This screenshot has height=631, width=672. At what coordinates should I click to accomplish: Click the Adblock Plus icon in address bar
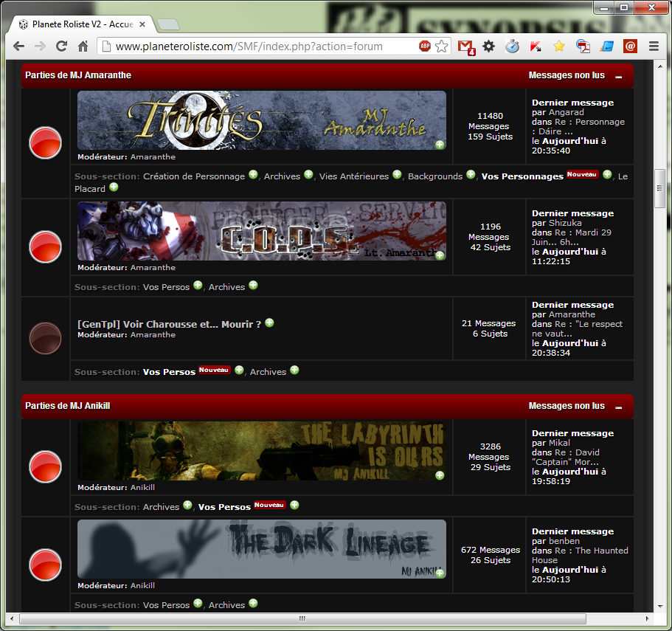pyautogui.click(x=425, y=46)
